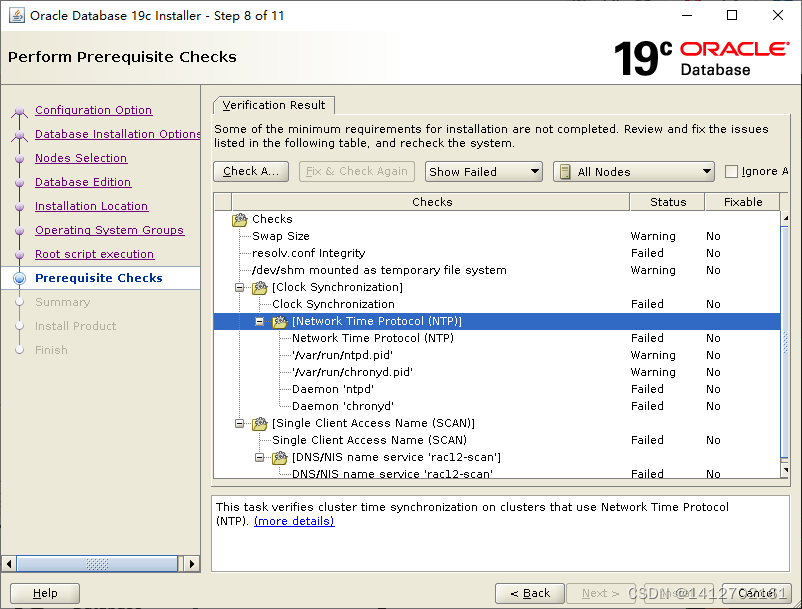This screenshot has width=802, height=609.
Task: Select the Swap Size check row
Action: tap(497, 236)
